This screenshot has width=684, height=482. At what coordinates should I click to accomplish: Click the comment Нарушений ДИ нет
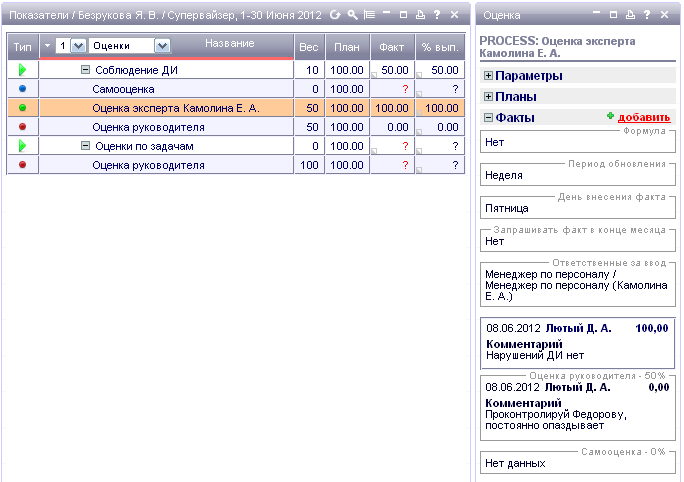pyautogui.click(x=535, y=355)
